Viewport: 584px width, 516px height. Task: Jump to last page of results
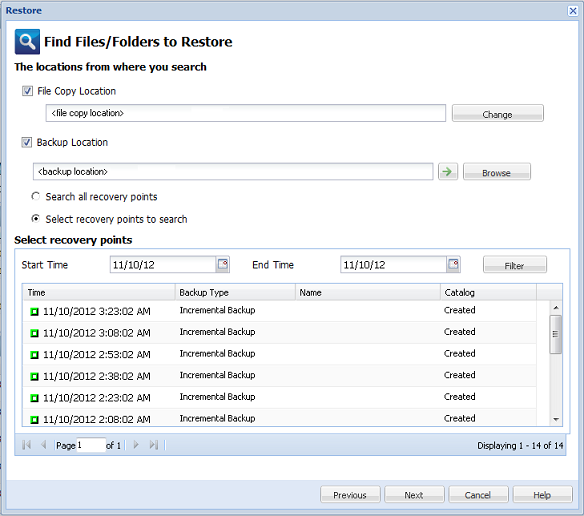tap(153, 444)
